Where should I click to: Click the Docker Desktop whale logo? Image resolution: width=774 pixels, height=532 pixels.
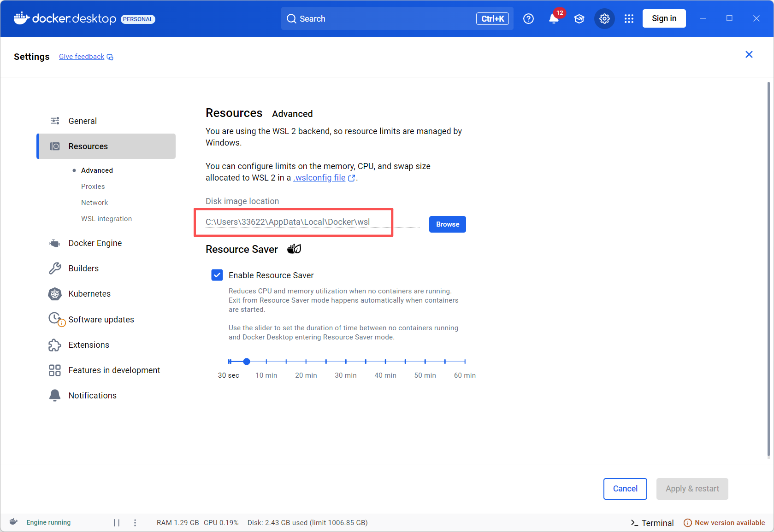pos(22,18)
